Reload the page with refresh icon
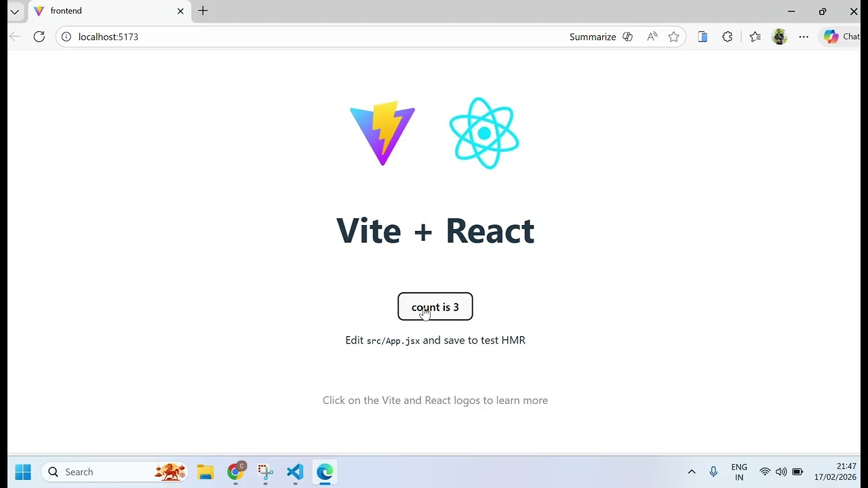The height and width of the screenshot is (488, 868). click(x=39, y=37)
